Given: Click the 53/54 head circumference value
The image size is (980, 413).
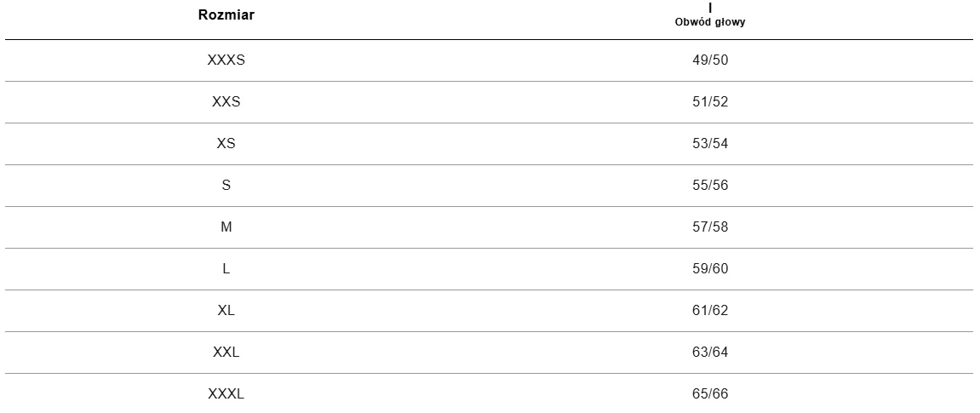Looking at the screenshot, I should tap(710, 144).
